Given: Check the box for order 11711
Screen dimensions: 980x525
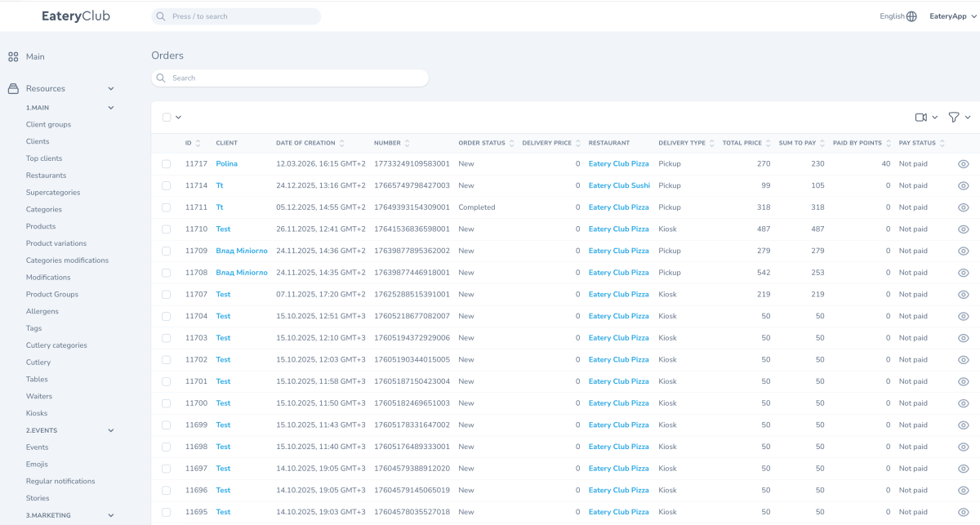Looking at the screenshot, I should tap(167, 207).
